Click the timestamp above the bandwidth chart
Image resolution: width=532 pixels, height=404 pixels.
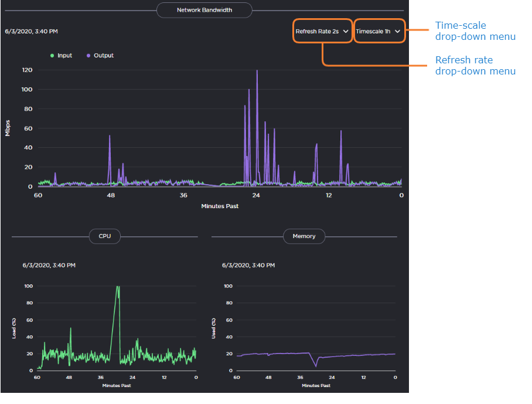click(x=32, y=31)
